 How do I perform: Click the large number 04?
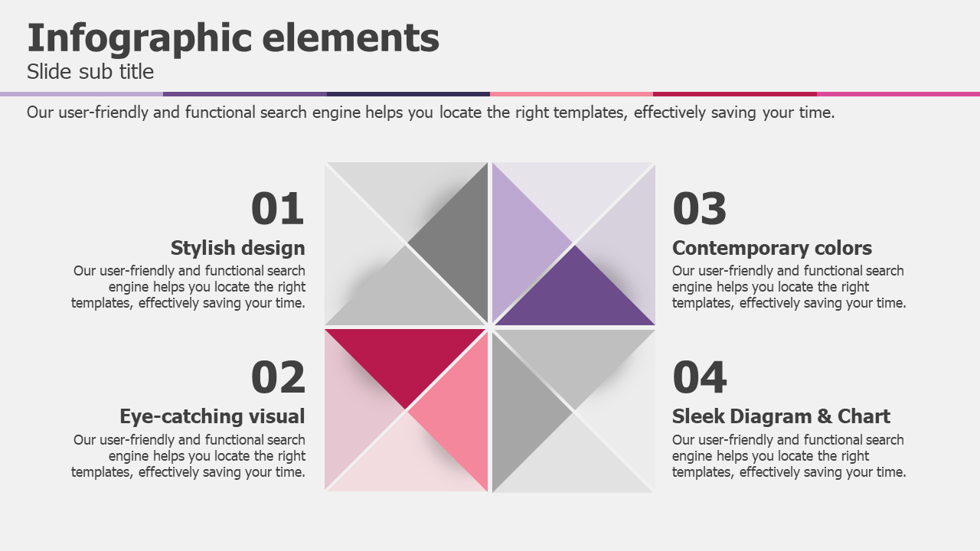700,377
